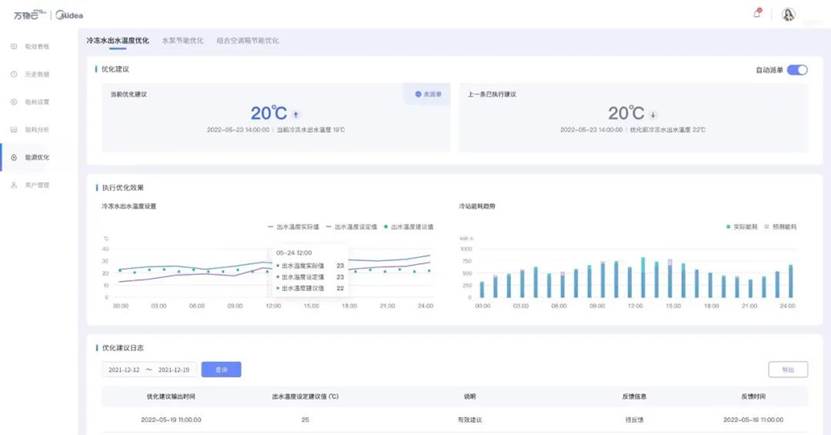
Task: Click the 冷站能耗趋势 chart title
Action: (x=477, y=206)
